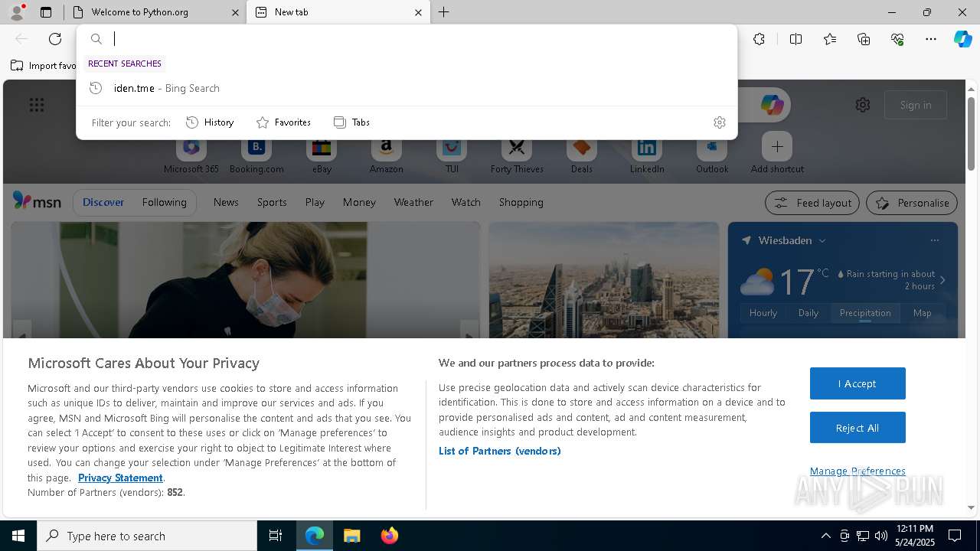Open the Manage Preferences link
This screenshot has width=980, height=551.
[x=857, y=471]
